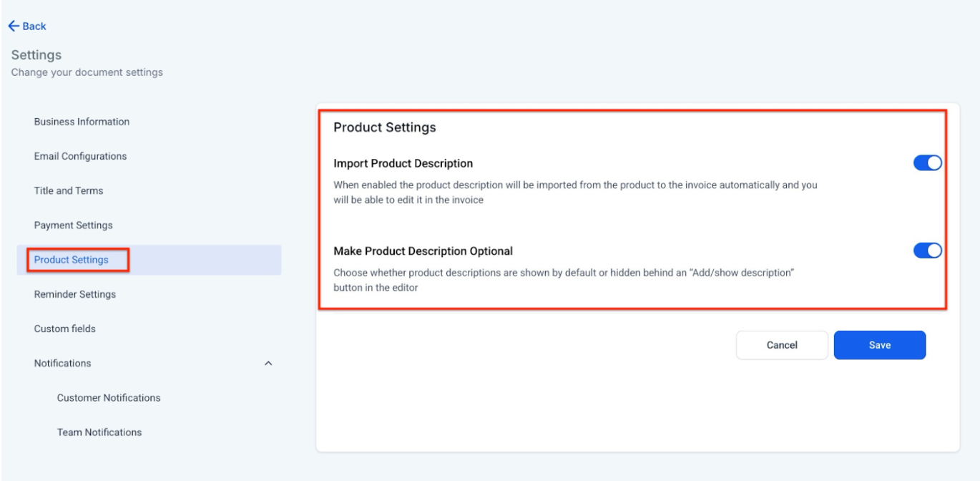The width and height of the screenshot is (980, 481).
Task: Collapse Notifications using the chevron arrow
Action: [268, 364]
